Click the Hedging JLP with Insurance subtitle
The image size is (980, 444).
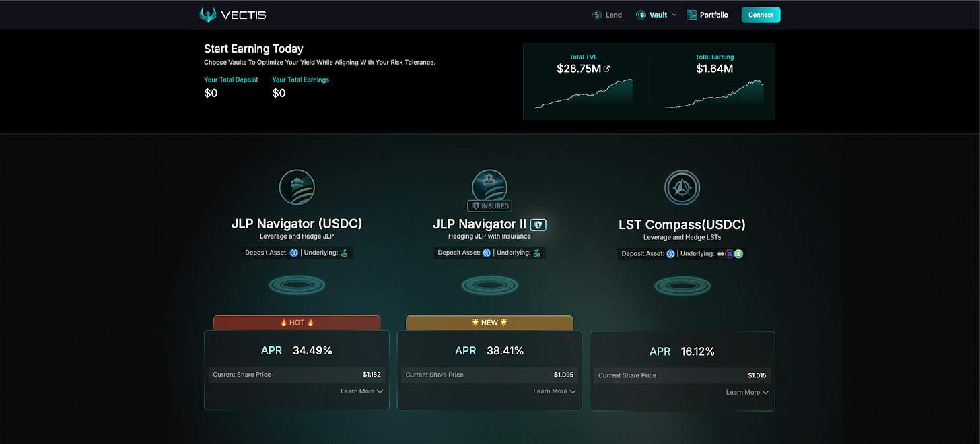point(489,236)
